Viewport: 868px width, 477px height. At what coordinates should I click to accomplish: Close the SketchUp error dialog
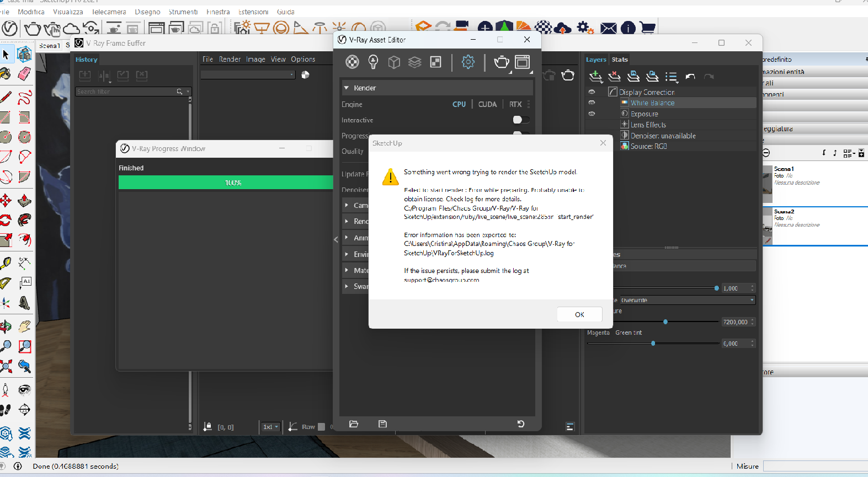(603, 143)
